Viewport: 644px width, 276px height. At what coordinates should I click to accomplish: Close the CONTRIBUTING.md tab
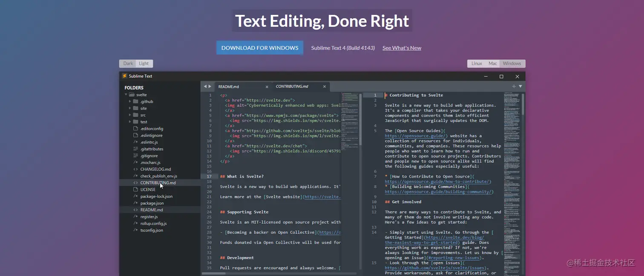point(324,86)
